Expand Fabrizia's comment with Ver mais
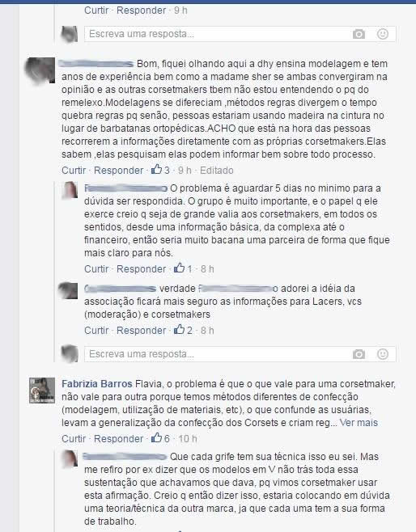 (x=359, y=423)
